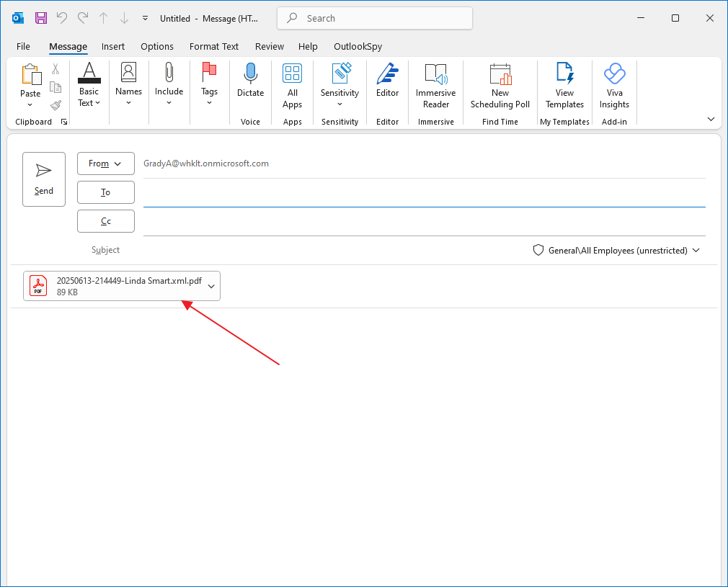Click in the message body area
Image resolution: width=728 pixels, height=587 pixels.
coord(364,445)
